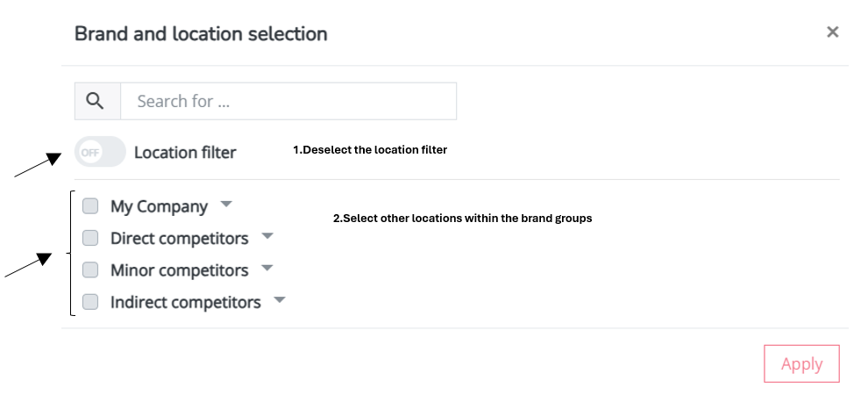Select the 'Minor competitors' group label
Viewport: 868px width, 395px height.
click(x=180, y=270)
